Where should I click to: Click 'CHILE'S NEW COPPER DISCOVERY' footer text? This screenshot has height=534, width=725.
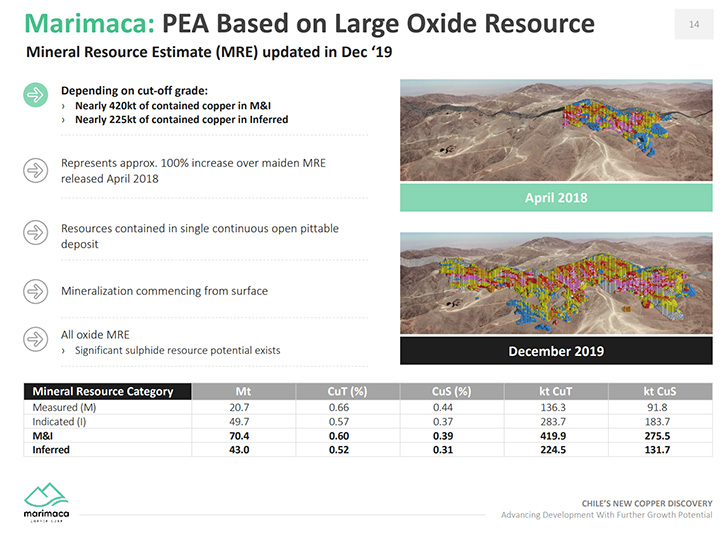pyautogui.click(x=647, y=503)
